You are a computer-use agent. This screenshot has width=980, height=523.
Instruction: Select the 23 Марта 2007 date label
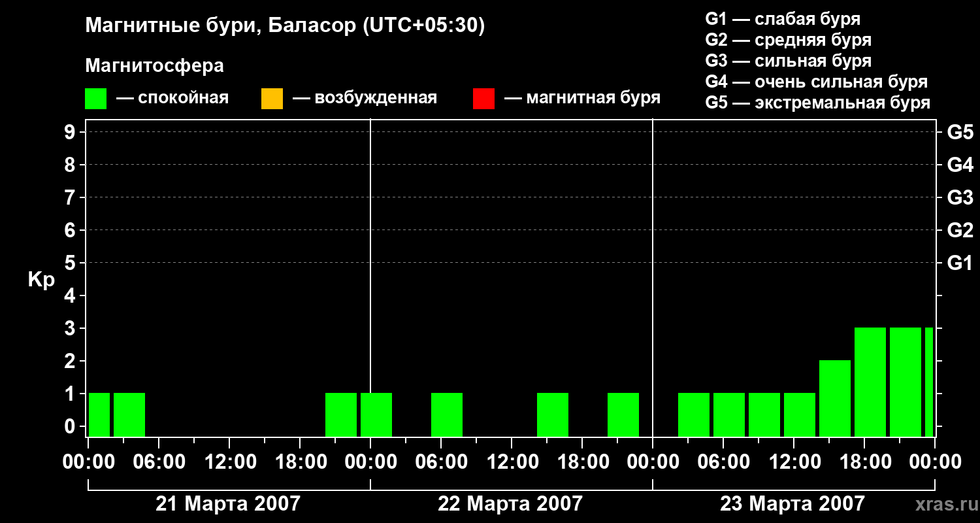coord(792,504)
